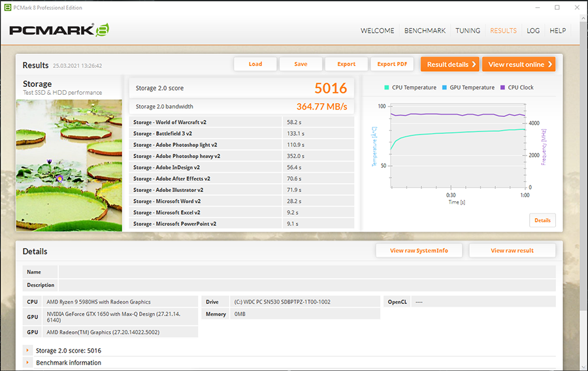Click the graph Details button
588x371 pixels.
tap(542, 220)
